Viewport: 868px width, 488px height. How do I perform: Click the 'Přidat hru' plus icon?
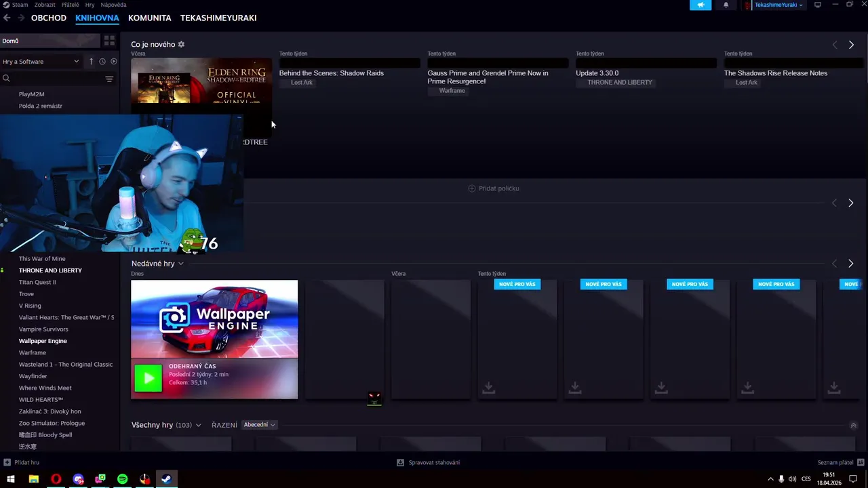7,462
